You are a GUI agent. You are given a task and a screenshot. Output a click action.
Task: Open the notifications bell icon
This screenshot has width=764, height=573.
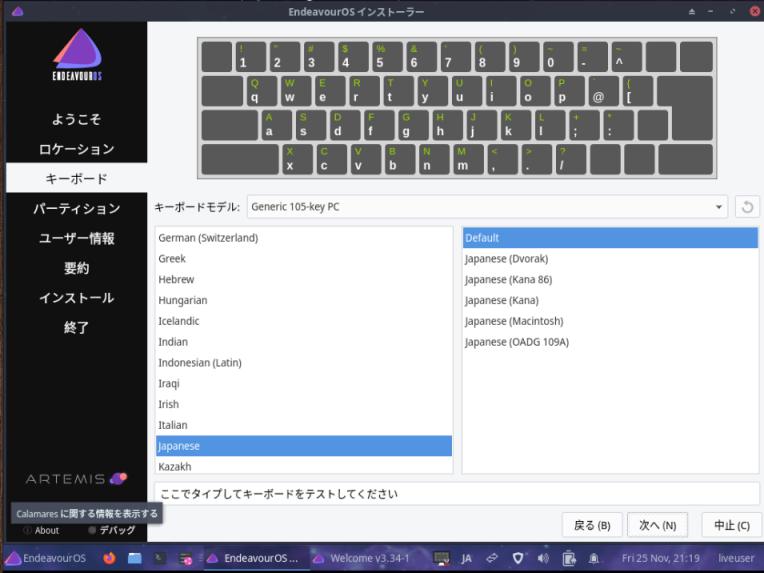coord(593,558)
